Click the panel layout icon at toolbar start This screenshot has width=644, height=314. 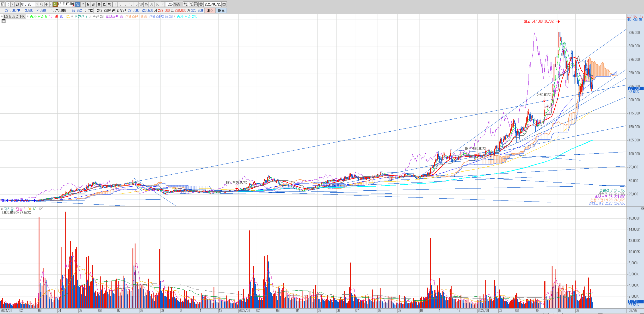[x=3, y=4]
